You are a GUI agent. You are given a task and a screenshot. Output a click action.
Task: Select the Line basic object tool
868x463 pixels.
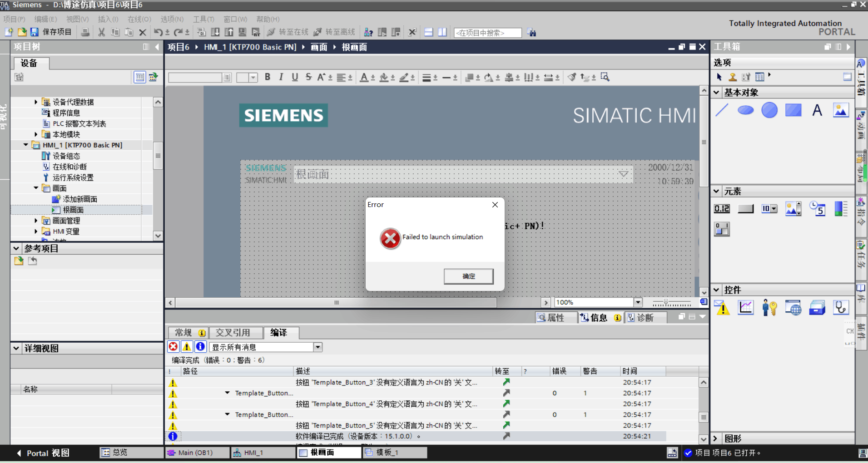point(722,110)
